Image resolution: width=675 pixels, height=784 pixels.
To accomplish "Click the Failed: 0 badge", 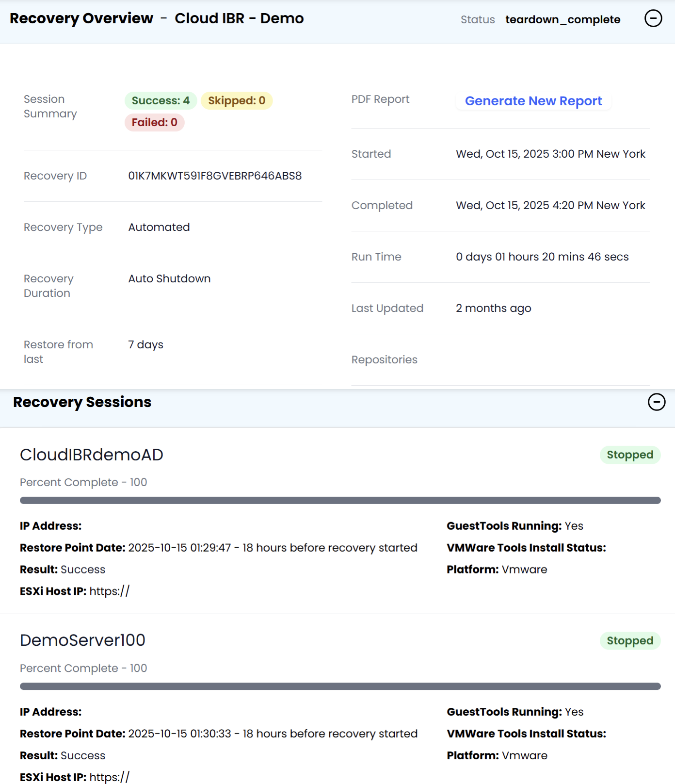I will pos(154,122).
